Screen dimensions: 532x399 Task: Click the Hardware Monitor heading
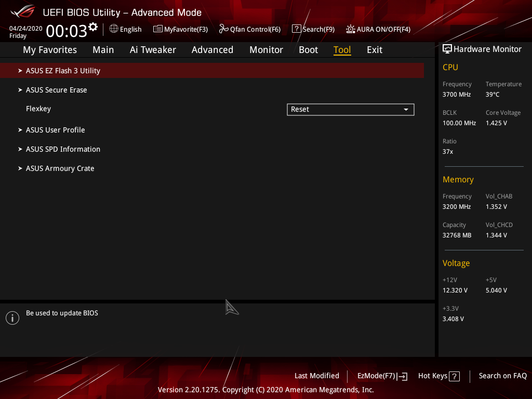tap(487, 49)
